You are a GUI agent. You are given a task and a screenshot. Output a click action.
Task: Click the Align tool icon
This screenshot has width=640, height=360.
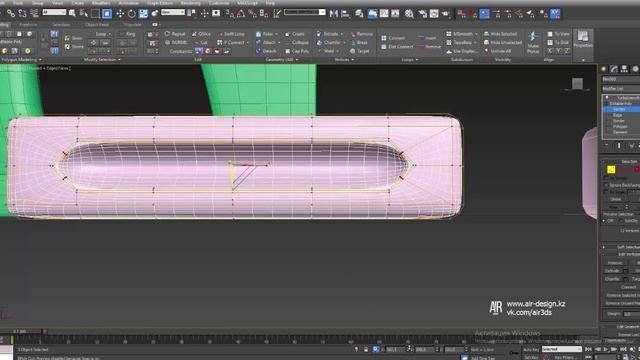click(345, 13)
